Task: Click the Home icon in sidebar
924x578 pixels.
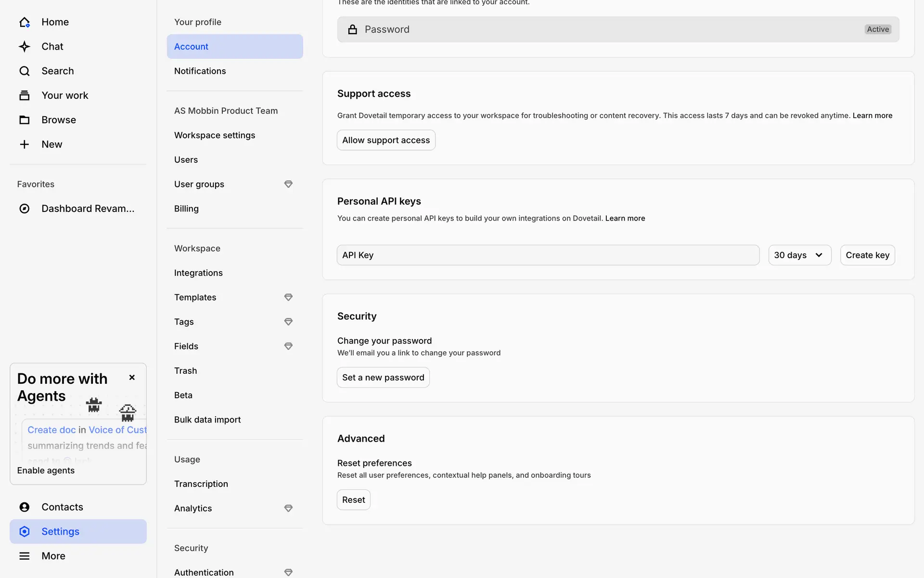Action: [24, 22]
